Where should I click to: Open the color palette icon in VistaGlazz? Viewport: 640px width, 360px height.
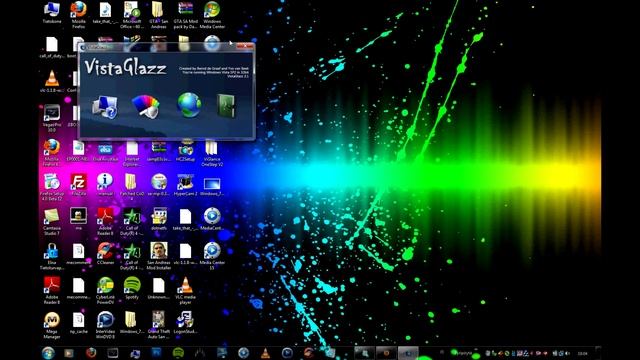pyautogui.click(x=146, y=107)
